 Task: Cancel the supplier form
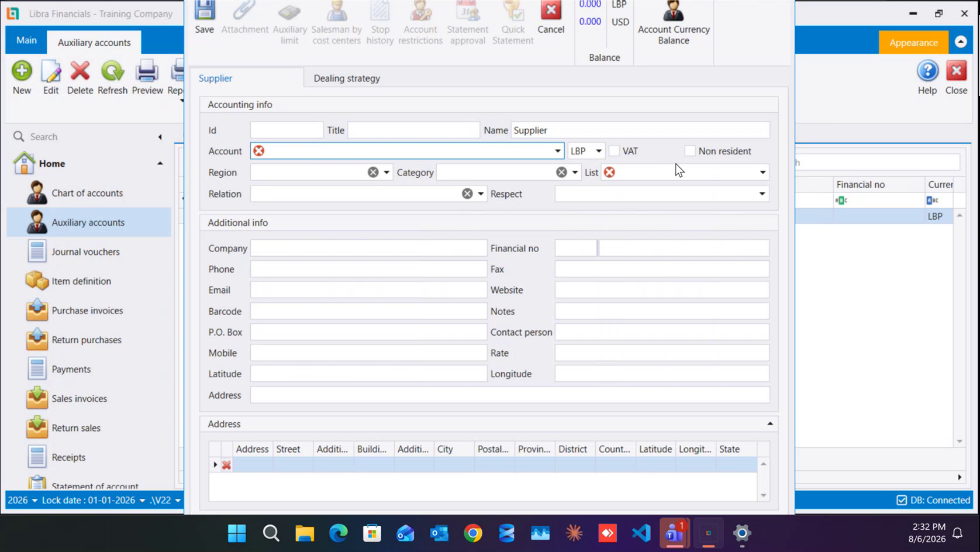pyautogui.click(x=551, y=18)
